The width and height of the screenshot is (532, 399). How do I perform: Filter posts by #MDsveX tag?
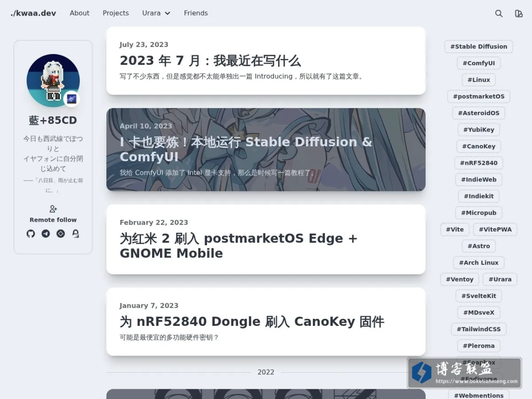pyautogui.click(x=479, y=313)
